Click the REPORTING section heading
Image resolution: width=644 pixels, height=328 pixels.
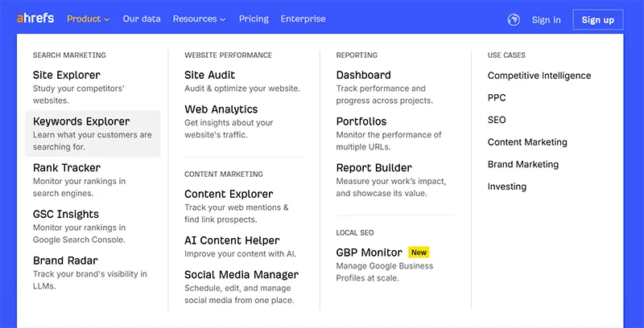pos(357,55)
